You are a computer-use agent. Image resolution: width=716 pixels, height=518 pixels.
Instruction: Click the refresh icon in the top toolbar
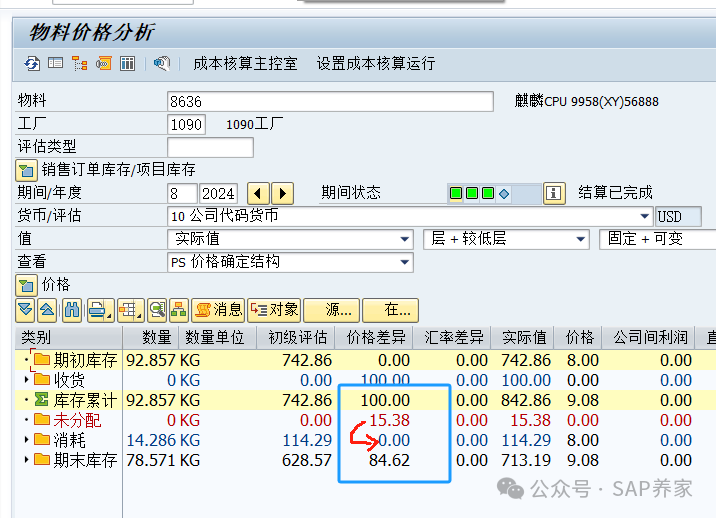(32, 63)
